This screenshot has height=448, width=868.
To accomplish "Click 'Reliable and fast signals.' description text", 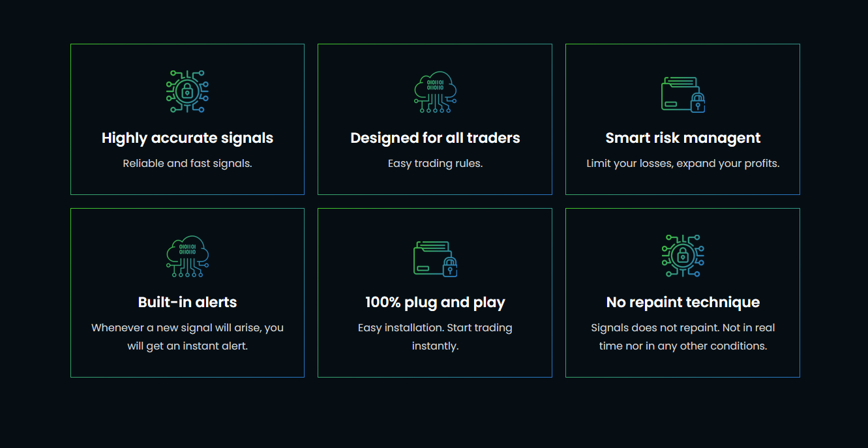I will 187,164.
